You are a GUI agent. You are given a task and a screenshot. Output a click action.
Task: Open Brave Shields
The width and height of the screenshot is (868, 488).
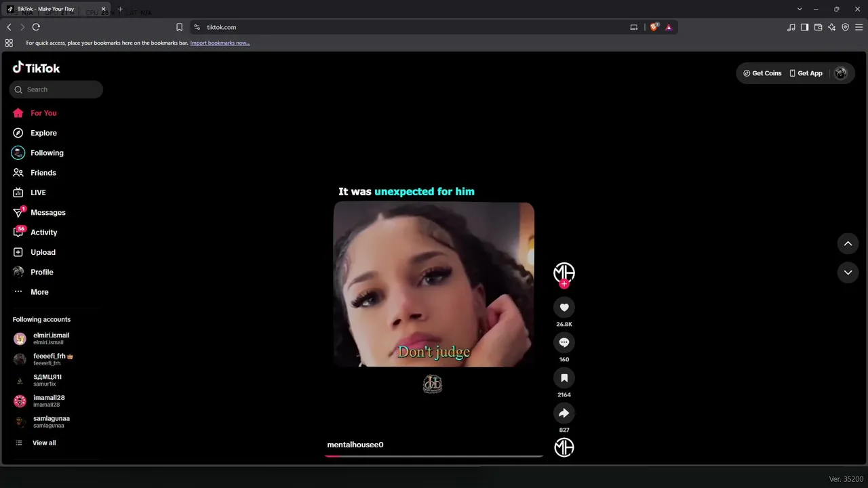click(x=654, y=27)
